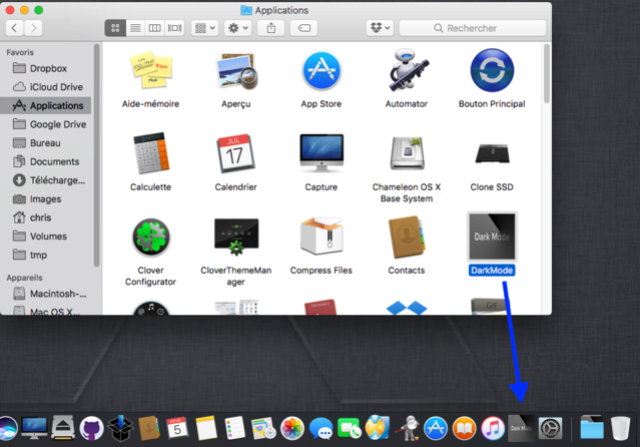Viewport: 640px width, 447px height.
Task: Open the chris home folder
Action: click(46, 218)
